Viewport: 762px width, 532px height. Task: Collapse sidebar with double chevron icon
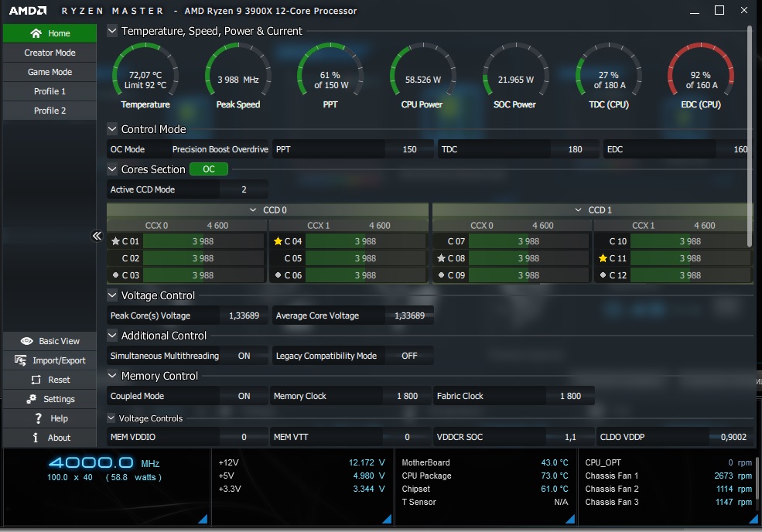click(97, 236)
